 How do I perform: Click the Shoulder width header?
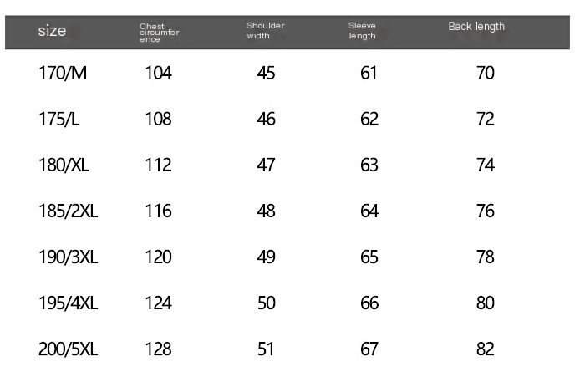coord(265,31)
